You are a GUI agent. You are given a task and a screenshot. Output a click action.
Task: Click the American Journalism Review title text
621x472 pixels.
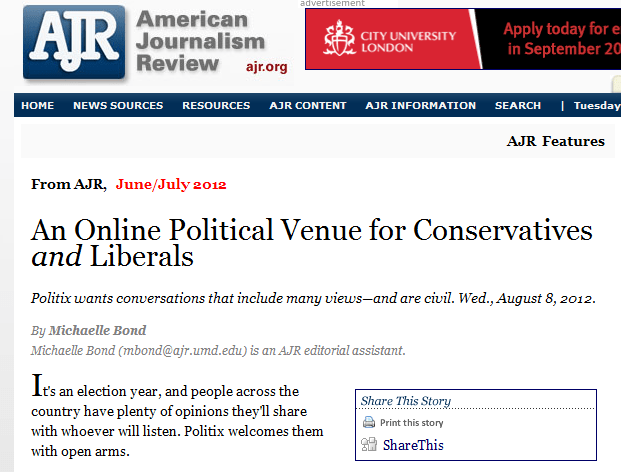click(199, 41)
